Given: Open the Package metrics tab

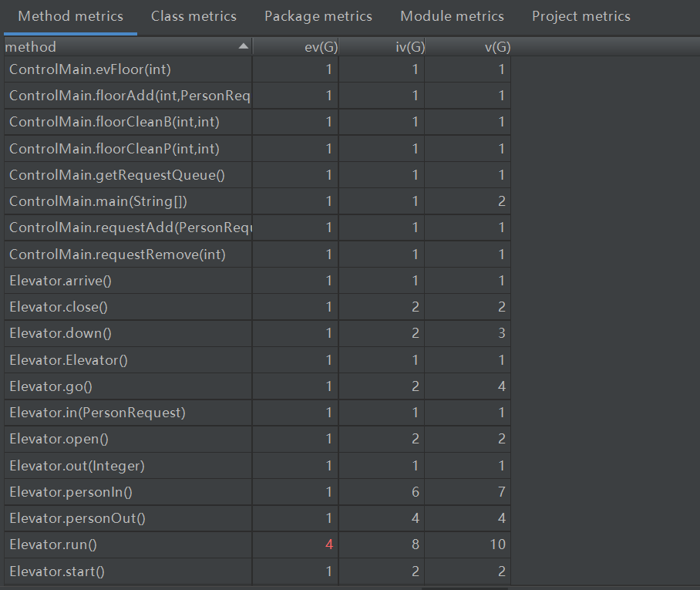Looking at the screenshot, I should [x=318, y=16].
